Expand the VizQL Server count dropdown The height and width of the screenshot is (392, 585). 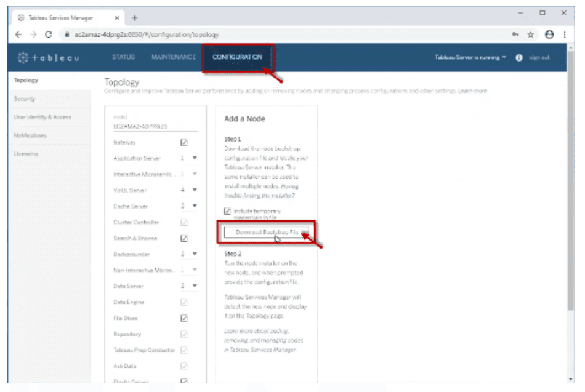coord(195,191)
